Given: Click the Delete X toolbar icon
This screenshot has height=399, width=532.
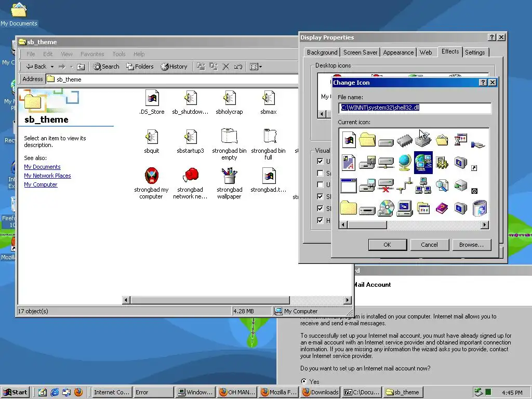Looking at the screenshot, I should tap(225, 66).
